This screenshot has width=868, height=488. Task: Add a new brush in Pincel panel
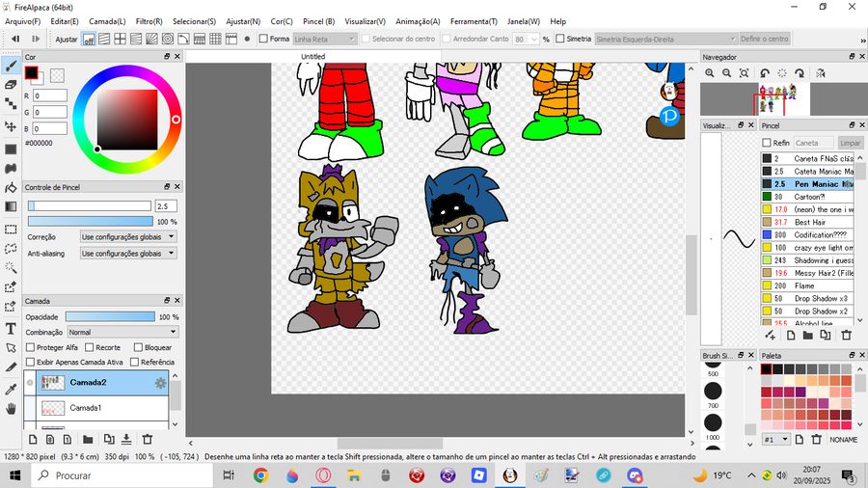point(770,336)
